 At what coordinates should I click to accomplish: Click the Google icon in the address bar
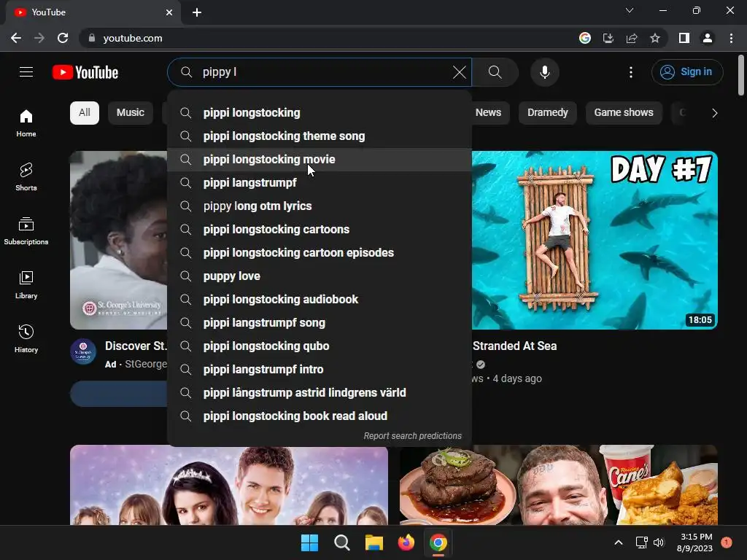[x=585, y=38]
